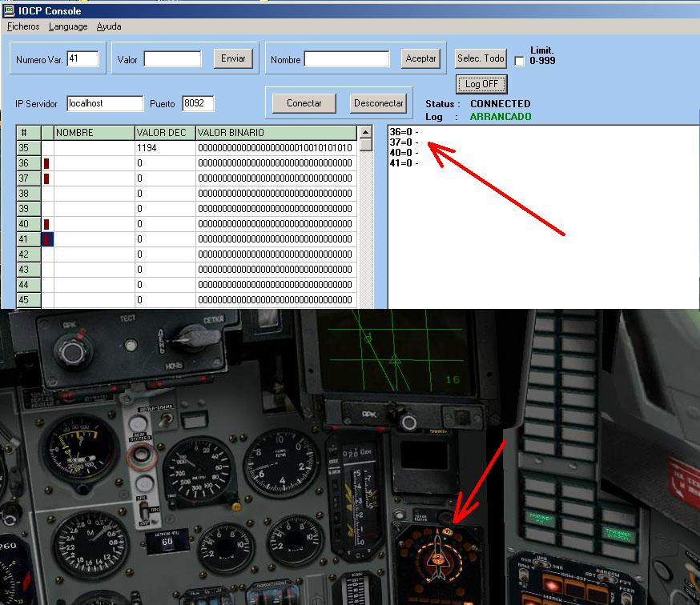Click the NOMBRE column header
The image size is (700, 605).
coord(95,133)
